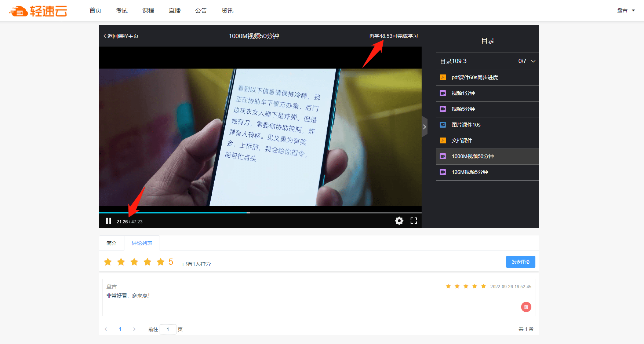Open the 课程 menu item
The image size is (644, 344).
click(148, 11)
